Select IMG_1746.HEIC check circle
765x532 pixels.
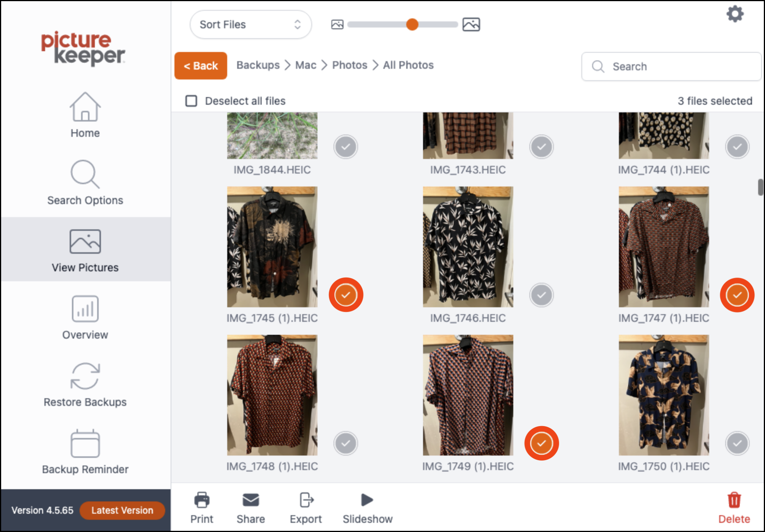click(542, 295)
